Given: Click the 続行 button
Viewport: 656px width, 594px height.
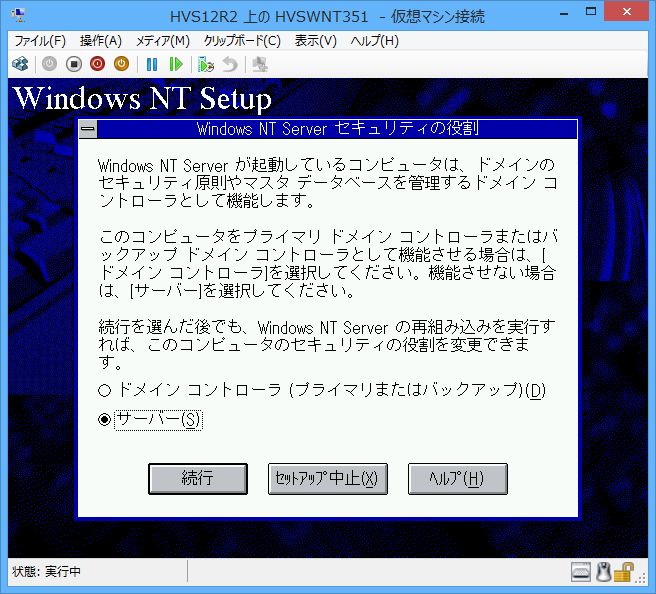Looking at the screenshot, I should pos(198,479).
